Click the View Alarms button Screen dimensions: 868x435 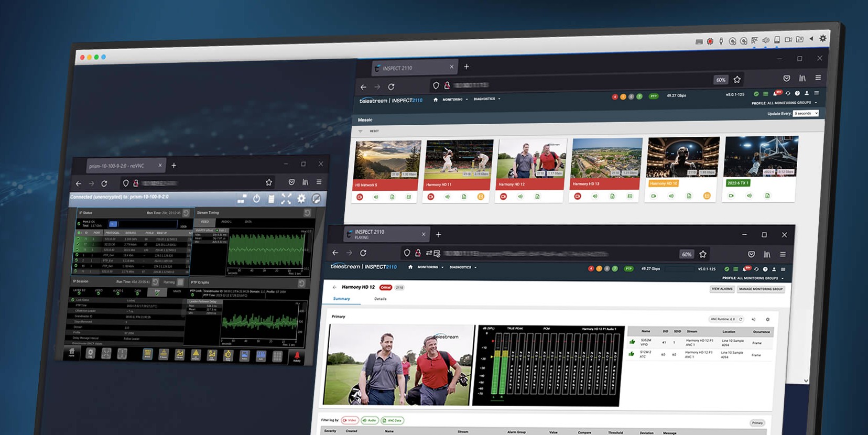pyautogui.click(x=722, y=289)
